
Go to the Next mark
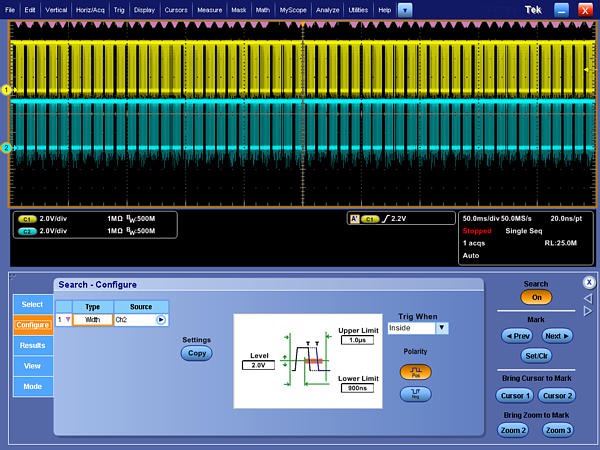(x=558, y=336)
